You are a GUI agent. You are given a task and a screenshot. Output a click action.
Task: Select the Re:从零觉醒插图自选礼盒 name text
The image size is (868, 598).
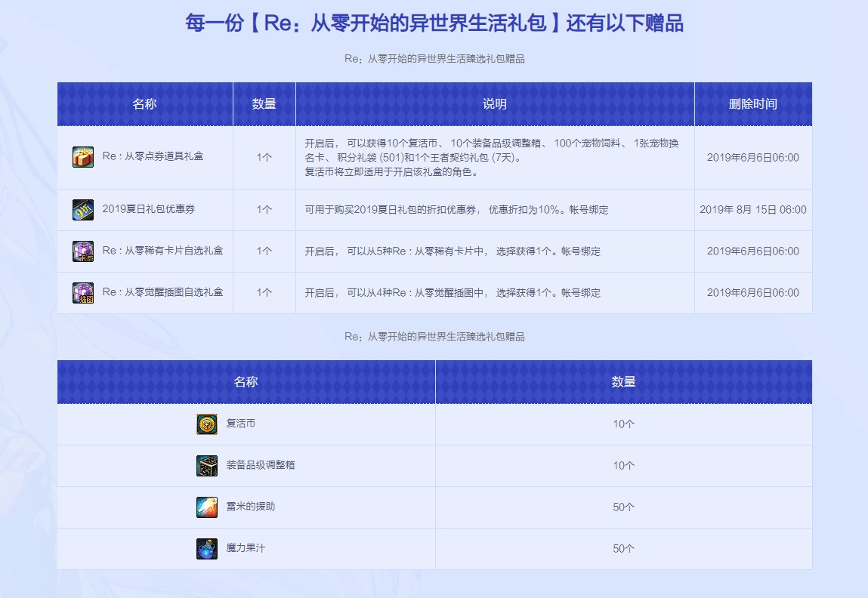[162, 292]
